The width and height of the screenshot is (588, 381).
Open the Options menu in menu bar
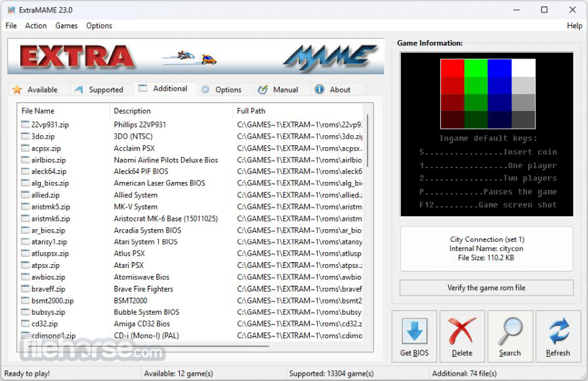99,26
